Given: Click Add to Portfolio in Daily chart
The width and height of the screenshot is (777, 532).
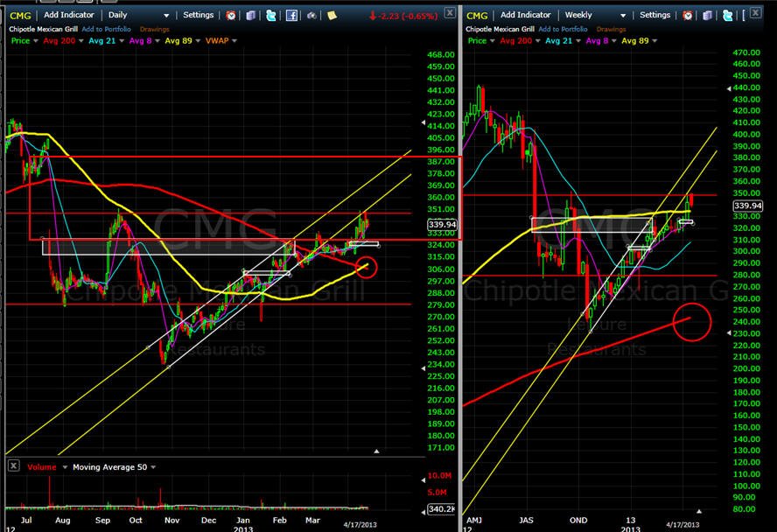Looking at the screenshot, I should pyautogui.click(x=106, y=29).
